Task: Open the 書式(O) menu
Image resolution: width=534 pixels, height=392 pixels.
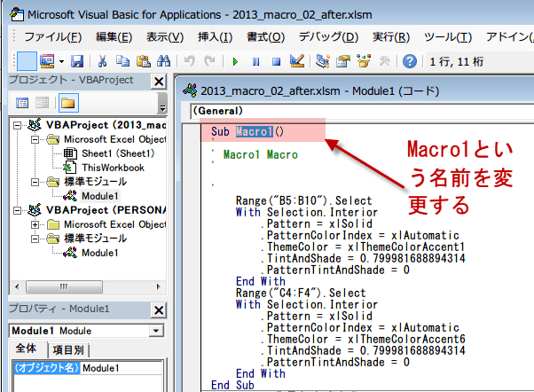Action: coord(265,36)
